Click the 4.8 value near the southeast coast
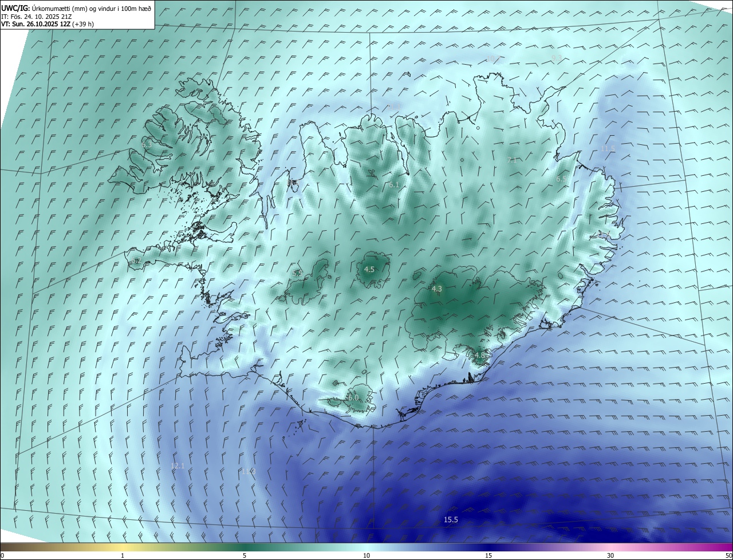Image resolution: width=733 pixels, height=560 pixels. (479, 355)
